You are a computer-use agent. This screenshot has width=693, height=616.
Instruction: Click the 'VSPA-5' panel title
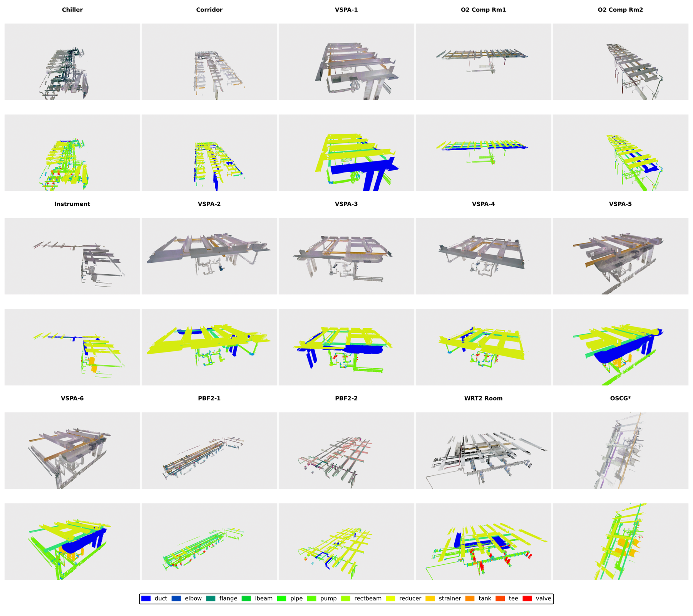click(621, 204)
